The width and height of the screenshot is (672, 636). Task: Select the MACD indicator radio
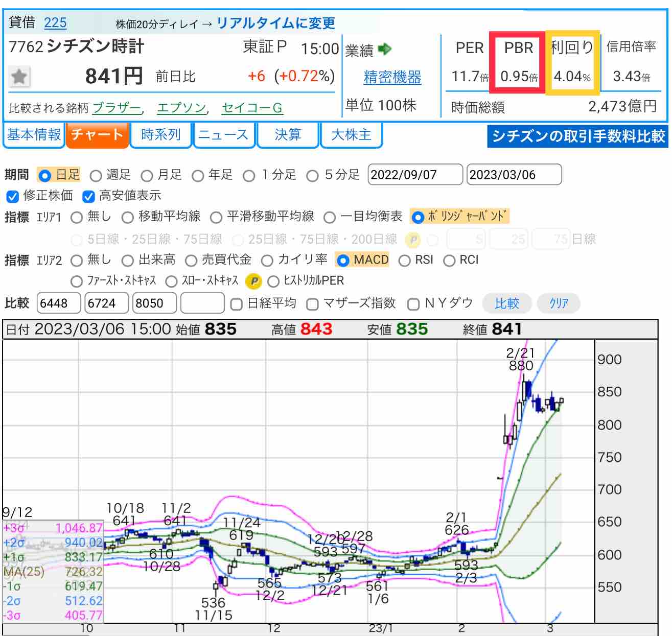[343, 261]
